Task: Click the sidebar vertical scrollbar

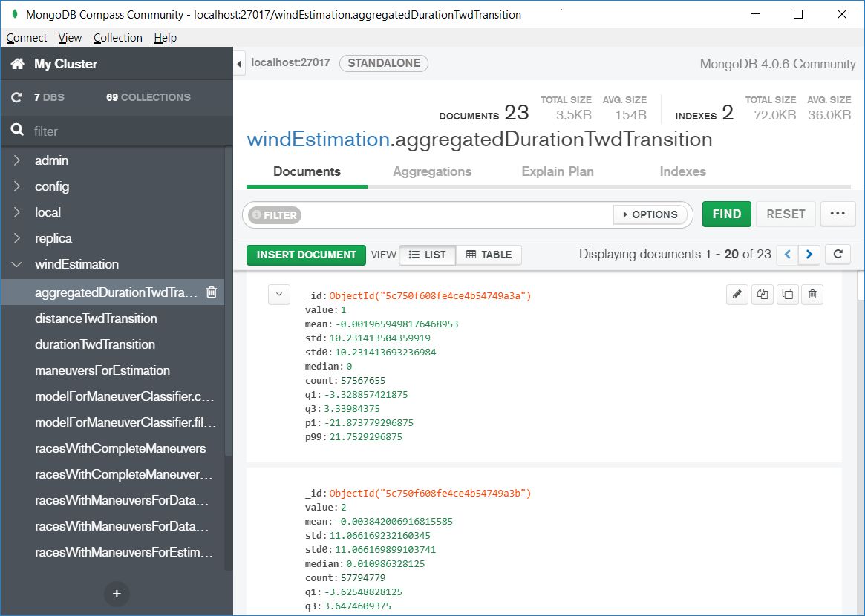Action: 229,301
